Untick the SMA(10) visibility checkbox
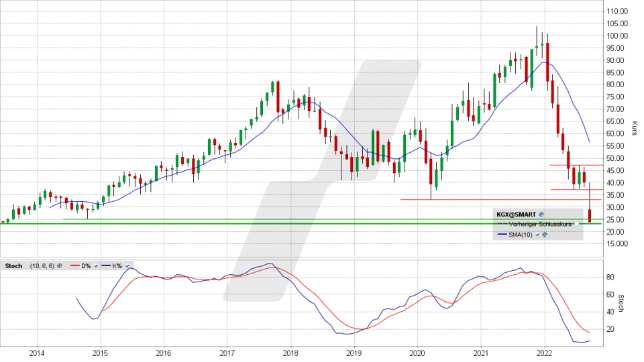Image resolution: width=644 pixels, height=362 pixels. point(537,235)
